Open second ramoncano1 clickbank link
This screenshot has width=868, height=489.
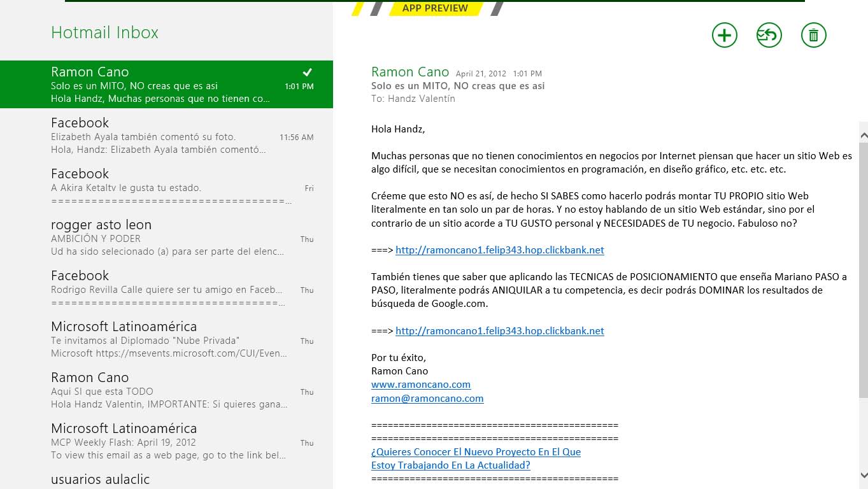[499, 331]
